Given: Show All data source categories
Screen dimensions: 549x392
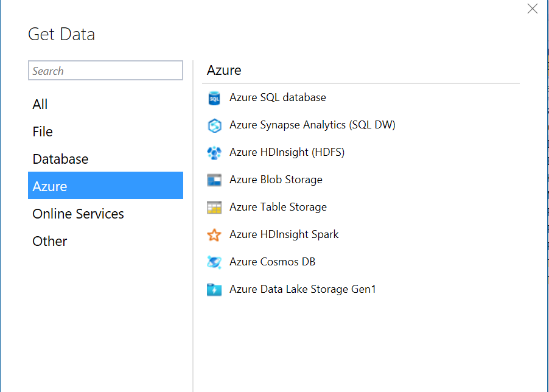Looking at the screenshot, I should [105, 104].
